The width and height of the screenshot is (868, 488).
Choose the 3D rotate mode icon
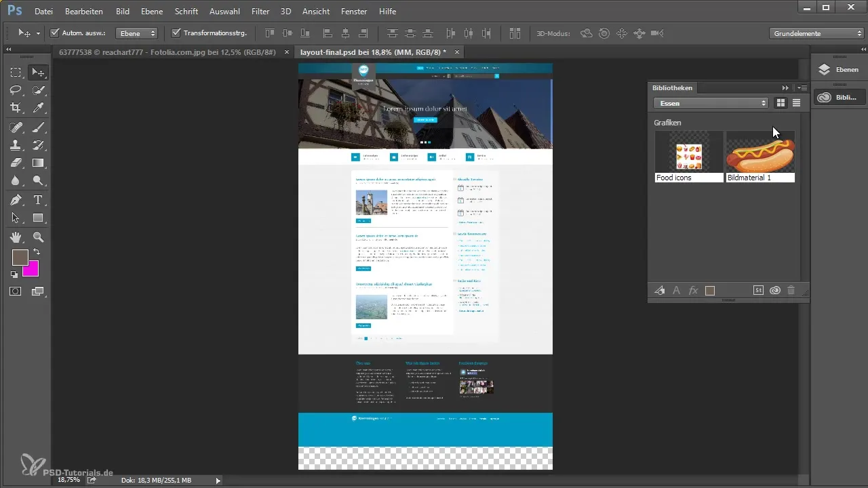pos(587,33)
